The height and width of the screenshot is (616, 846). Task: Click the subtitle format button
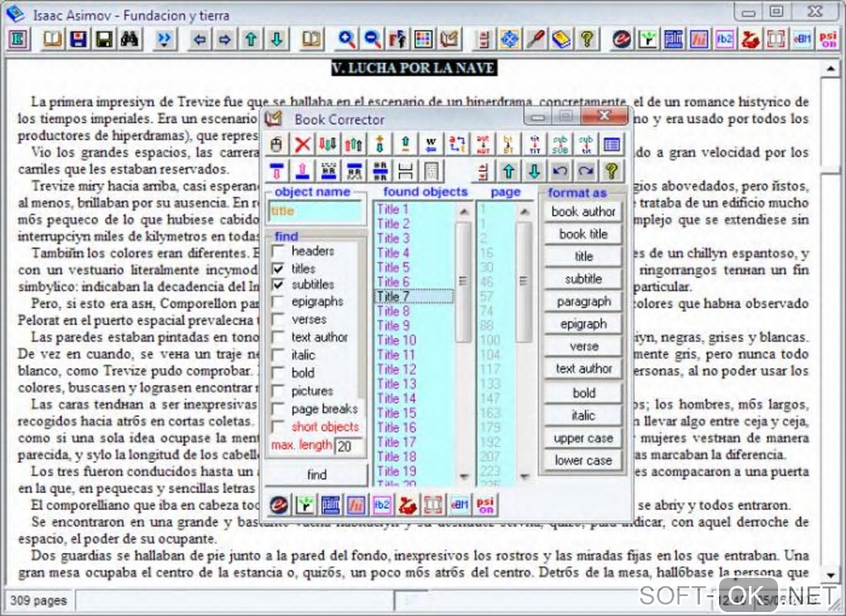[583, 279]
